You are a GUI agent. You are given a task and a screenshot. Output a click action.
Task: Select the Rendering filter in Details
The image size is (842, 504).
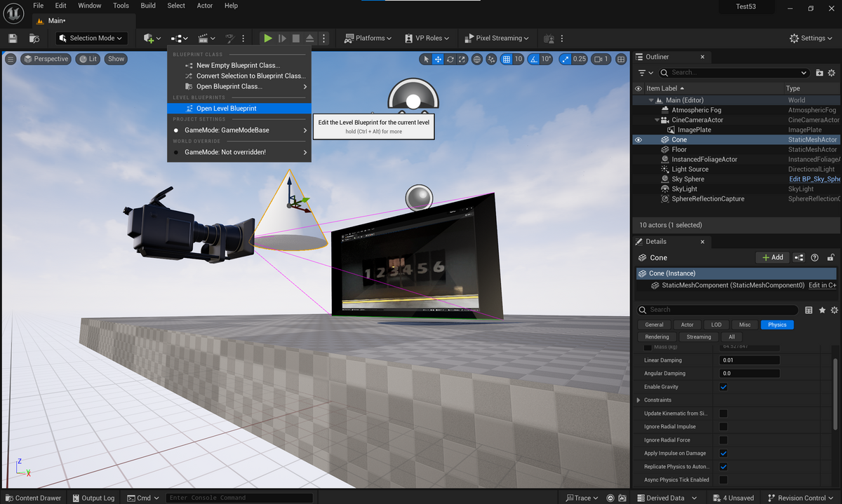[x=657, y=336]
